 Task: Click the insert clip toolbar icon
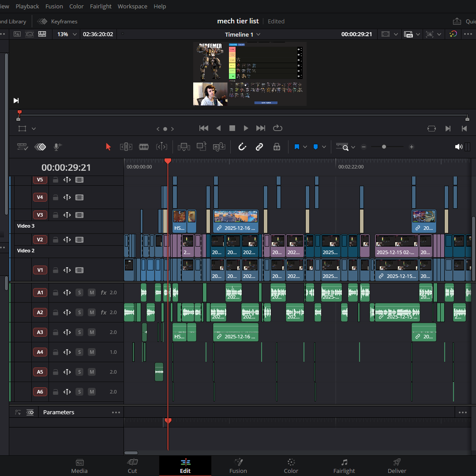[184, 147]
